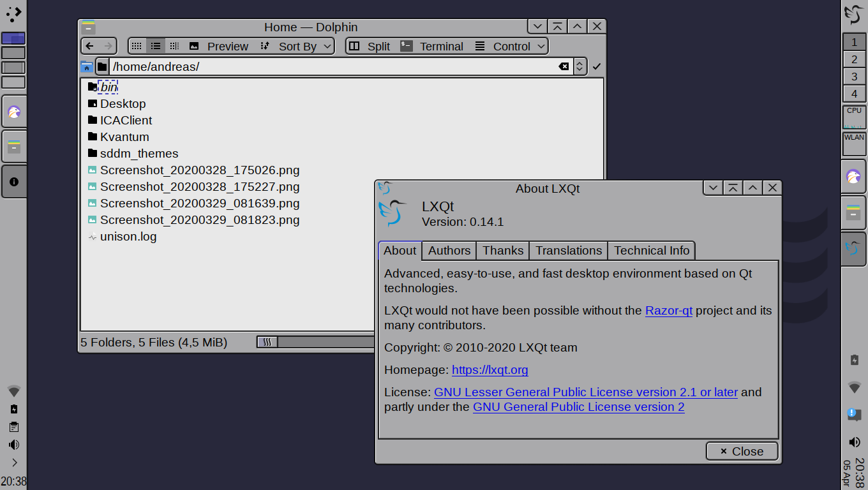Switch to the Technical Info tab
868x490 pixels.
click(x=652, y=251)
